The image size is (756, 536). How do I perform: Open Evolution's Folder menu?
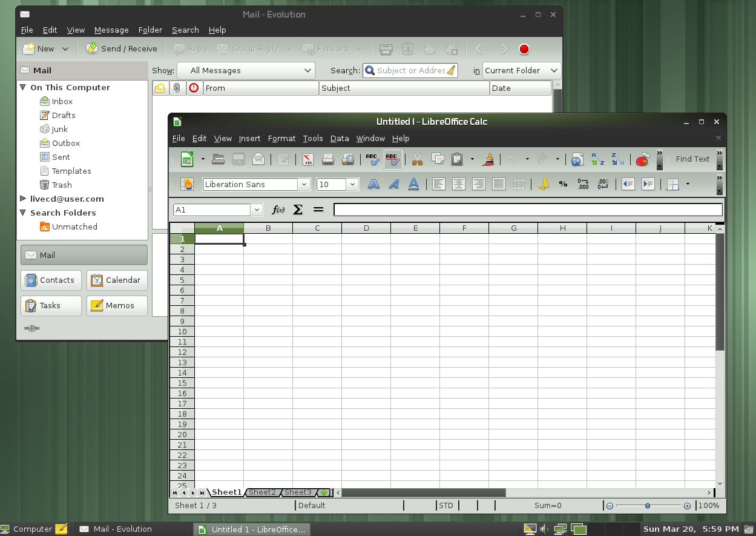coord(150,30)
